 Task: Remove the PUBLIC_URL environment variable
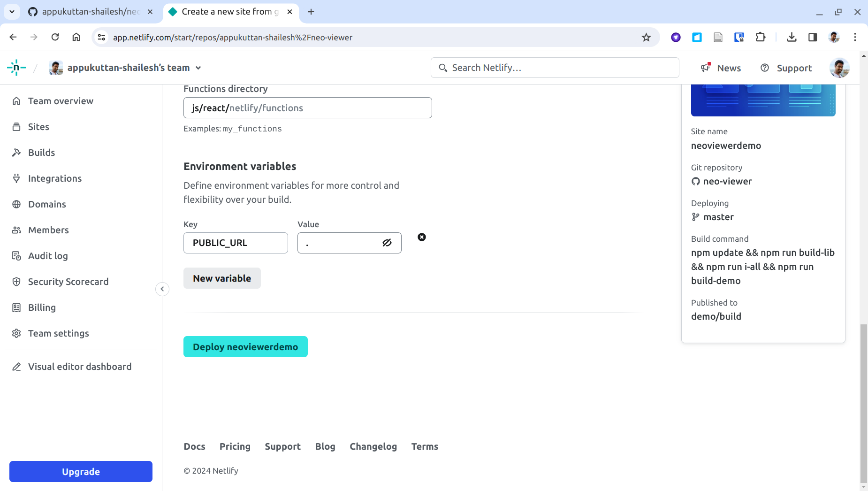point(421,237)
